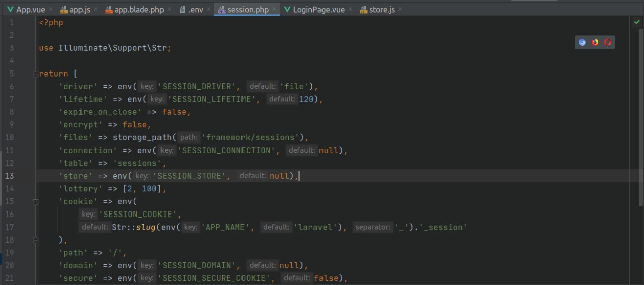The image size is (644, 285).
Task: Click the Illuminate\Support\Str import text
Action: pyautogui.click(x=113, y=48)
